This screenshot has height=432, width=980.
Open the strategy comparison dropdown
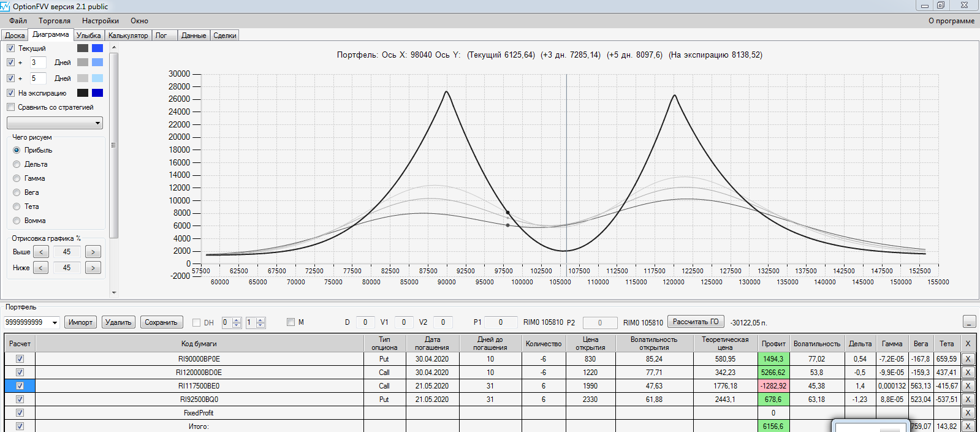(x=55, y=123)
